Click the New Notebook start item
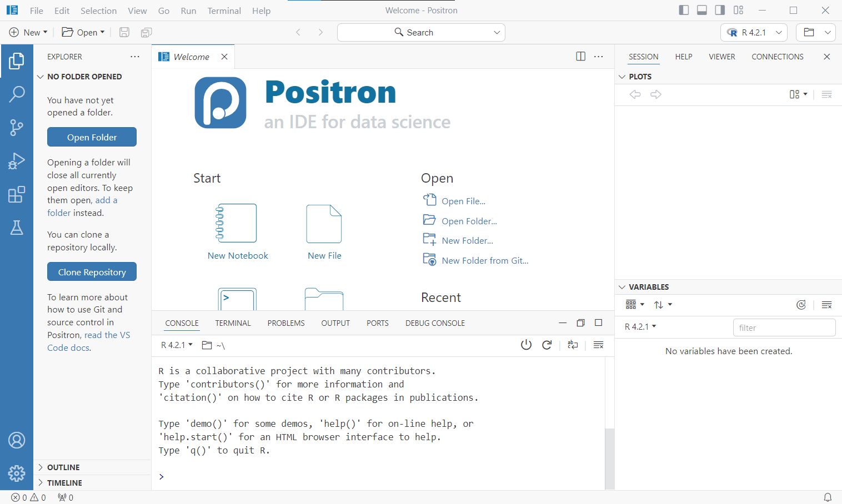The height and width of the screenshot is (504, 842). tap(238, 232)
